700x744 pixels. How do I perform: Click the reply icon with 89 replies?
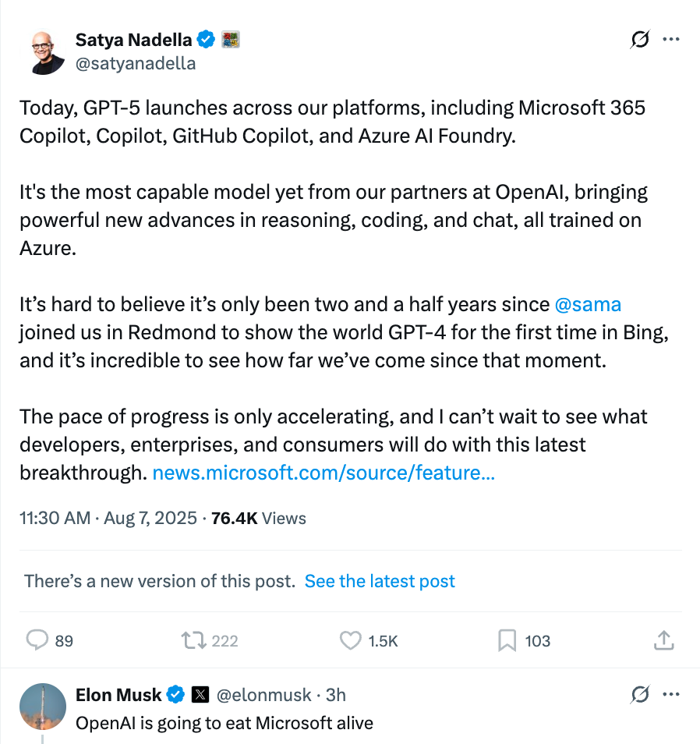click(x=38, y=640)
